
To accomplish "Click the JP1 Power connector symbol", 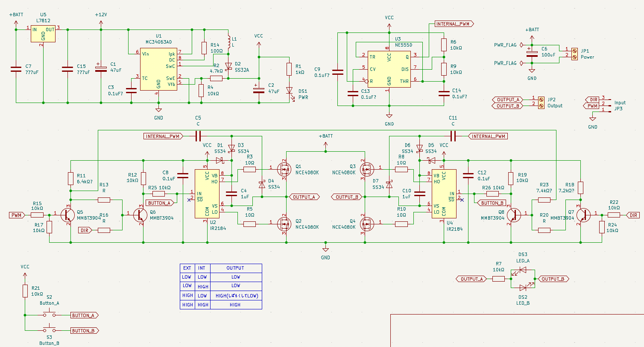I will coord(574,53).
